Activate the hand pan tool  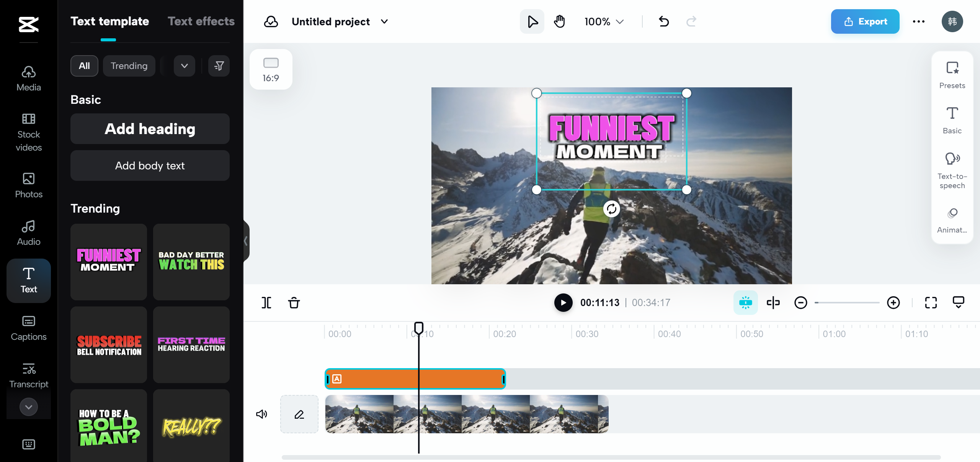click(x=559, y=21)
